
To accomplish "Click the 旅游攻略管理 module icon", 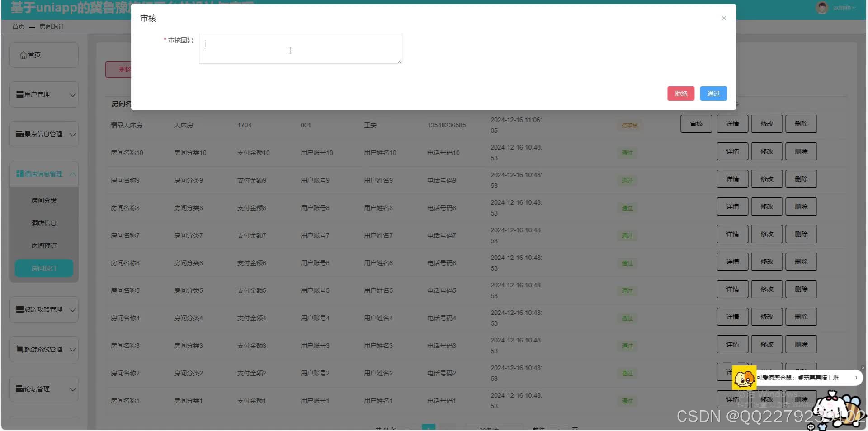I will click(x=19, y=309).
